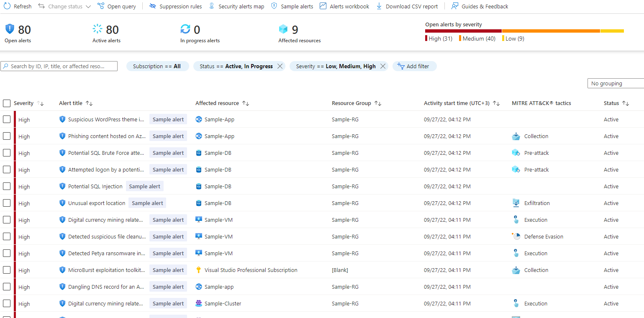
Task: Click the alert search box
Action: point(59,66)
